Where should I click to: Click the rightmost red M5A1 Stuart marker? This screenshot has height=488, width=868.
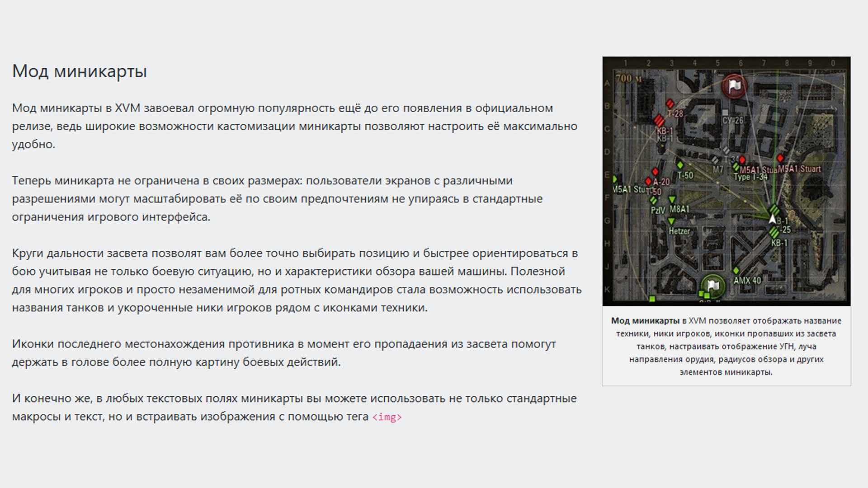pos(780,158)
